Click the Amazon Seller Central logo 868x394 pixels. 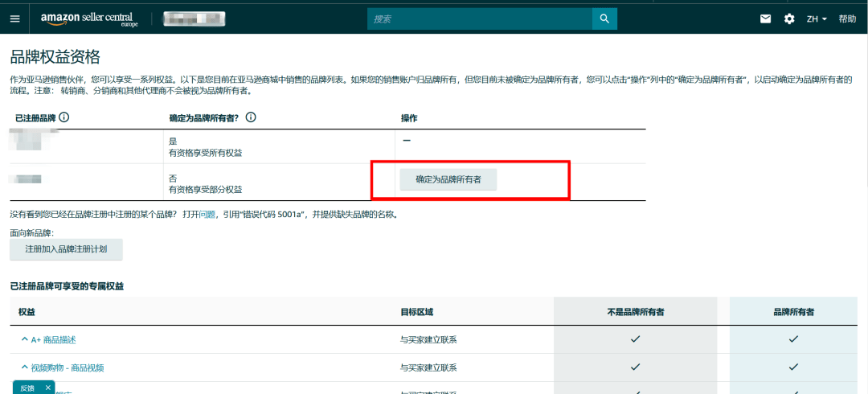click(x=89, y=18)
